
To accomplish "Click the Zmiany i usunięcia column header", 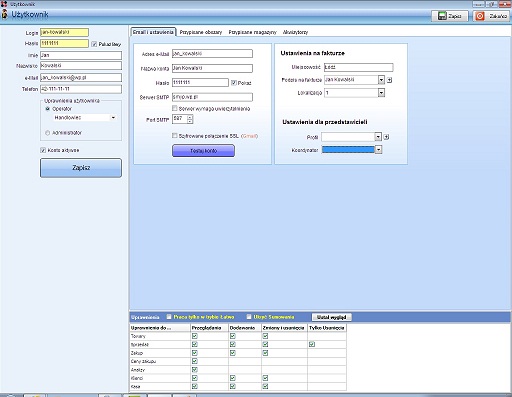I will pyautogui.click(x=284, y=328).
